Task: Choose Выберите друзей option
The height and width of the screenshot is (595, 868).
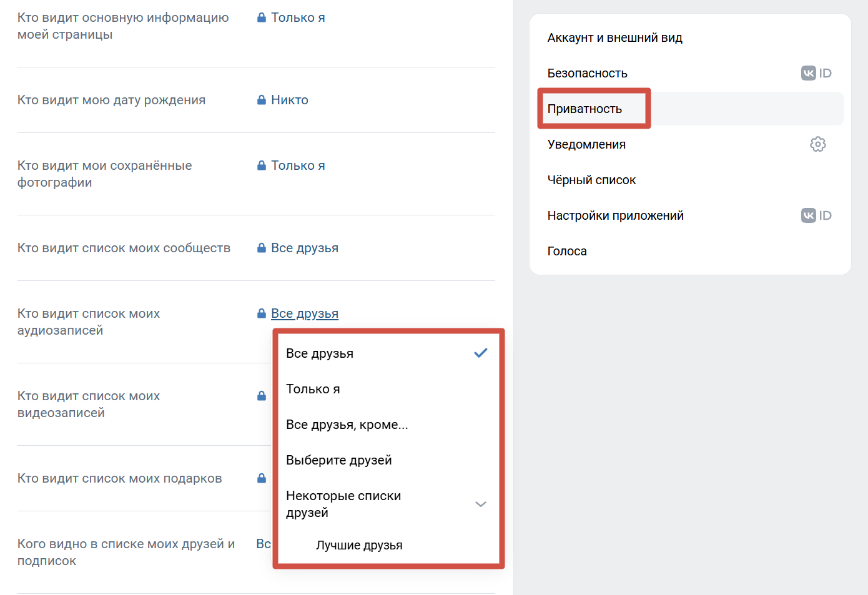Action: pyautogui.click(x=338, y=460)
